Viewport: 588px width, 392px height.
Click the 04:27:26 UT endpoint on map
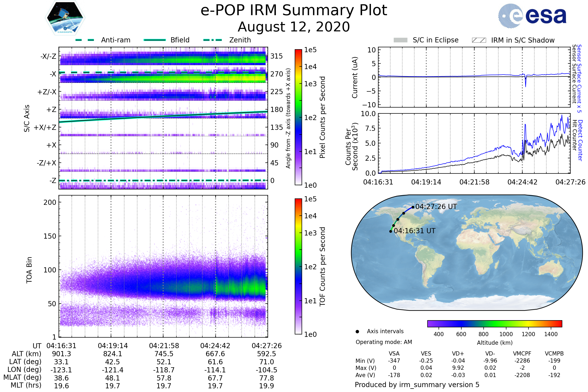[x=413, y=207]
